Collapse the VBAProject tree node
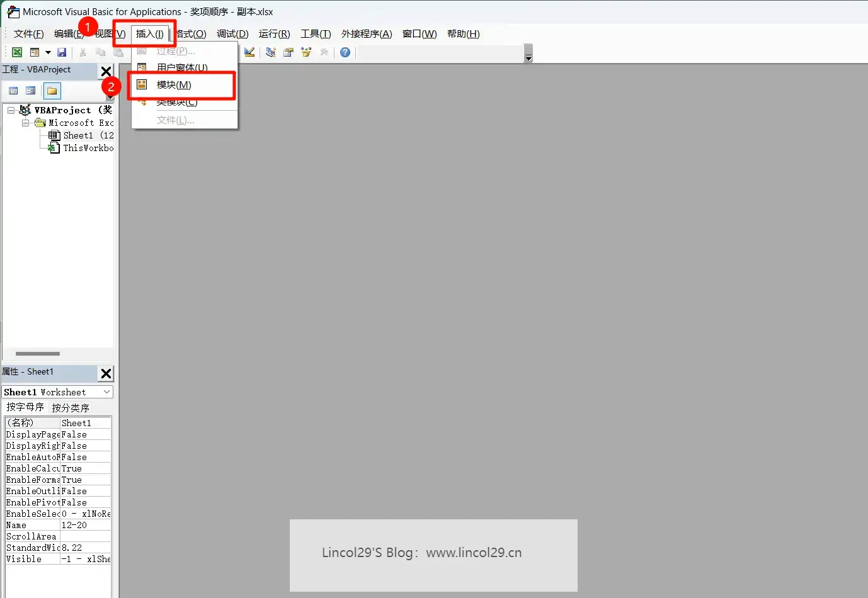Image resolution: width=868 pixels, height=598 pixels. 11,110
